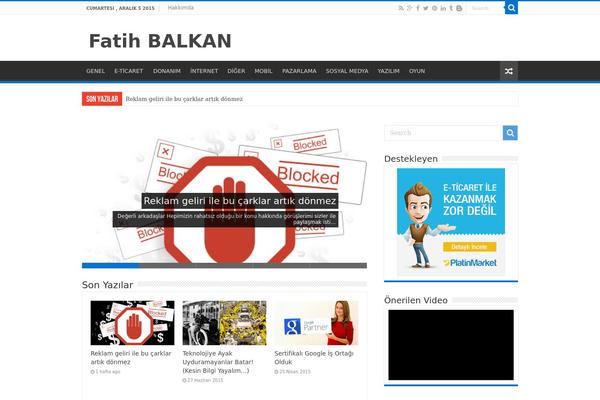Open the OYUN menu item
600x400 pixels.
417,71
